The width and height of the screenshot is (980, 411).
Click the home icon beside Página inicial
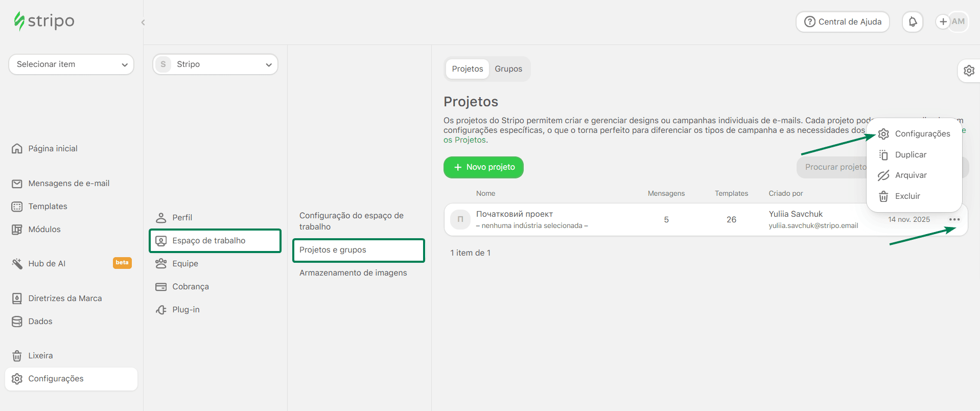coord(17,149)
